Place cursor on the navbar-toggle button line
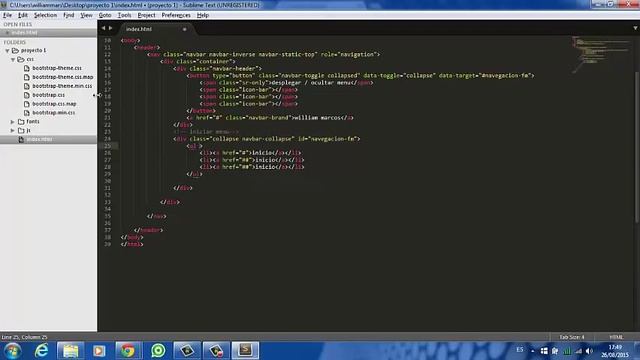The width and height of the screenshot is (640, 360). coord(360,76)
